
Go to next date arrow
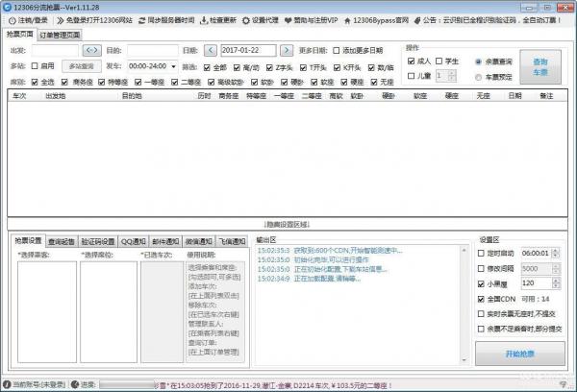(287, 50)
